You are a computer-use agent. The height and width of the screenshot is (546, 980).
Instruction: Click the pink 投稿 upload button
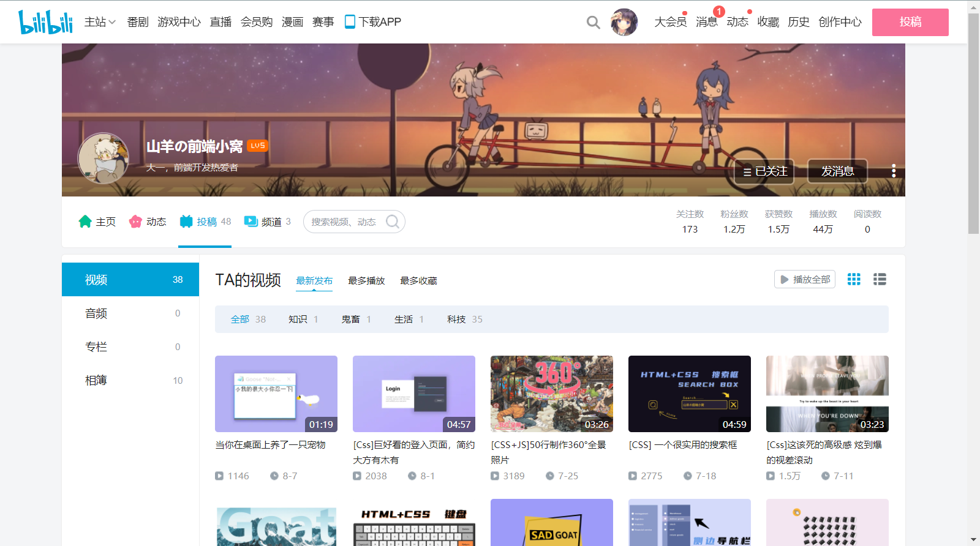click(x=910, y=22)
